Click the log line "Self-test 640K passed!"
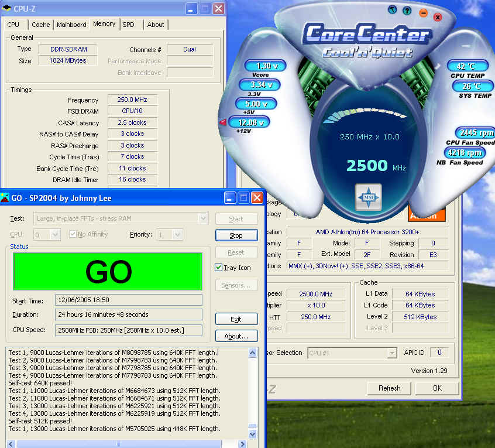The width and height of the screenshot is (495, 448). (x=40, y=383)
